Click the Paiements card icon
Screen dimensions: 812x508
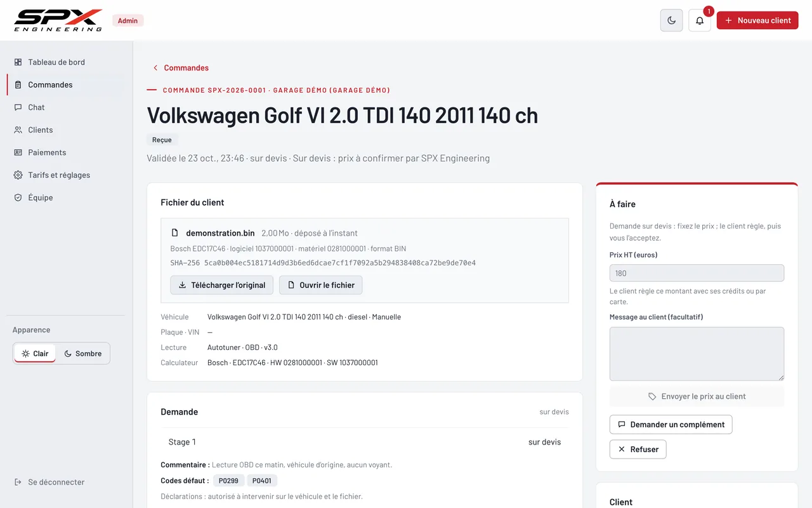(x=18, y=152)
